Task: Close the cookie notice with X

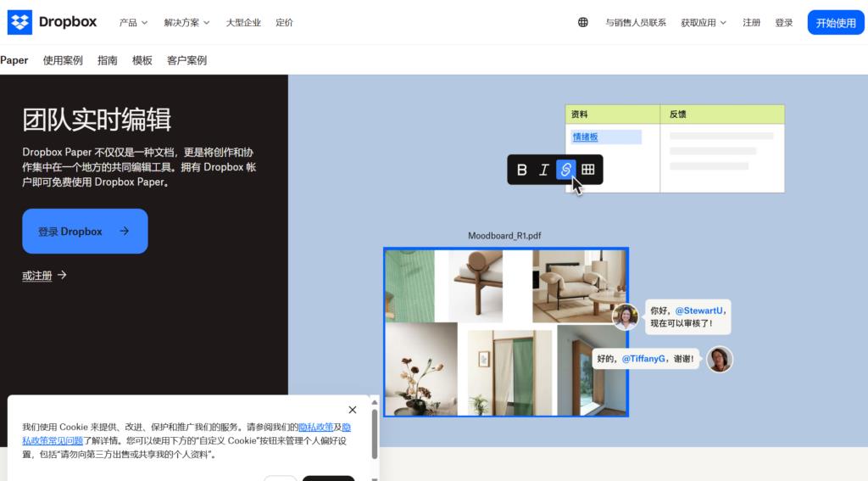Action: pos(353,410)
